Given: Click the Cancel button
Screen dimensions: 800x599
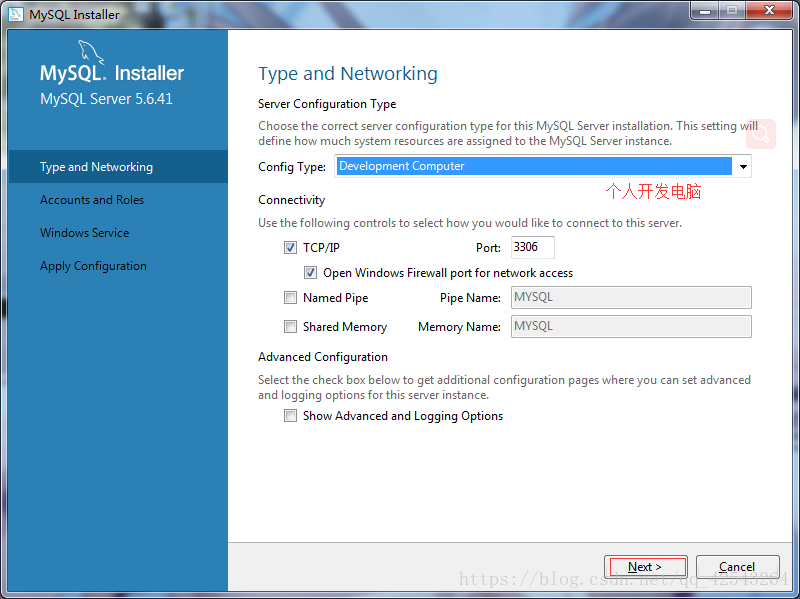Looking at the screenshot, I should click(x=737, y=567).
